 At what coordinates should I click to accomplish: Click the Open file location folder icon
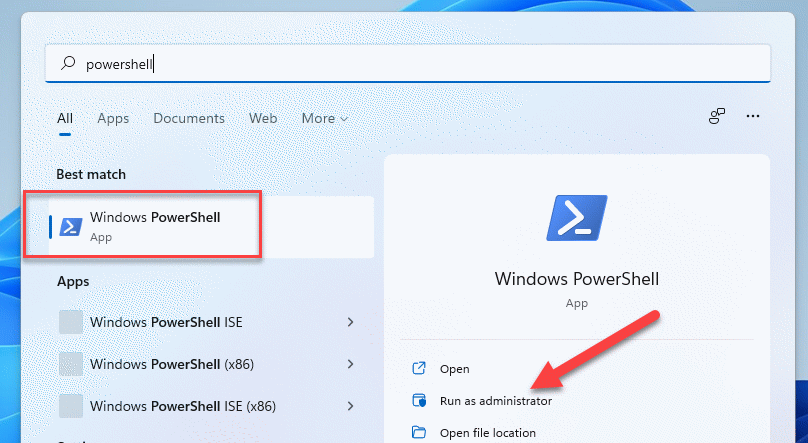coord(419,432)
